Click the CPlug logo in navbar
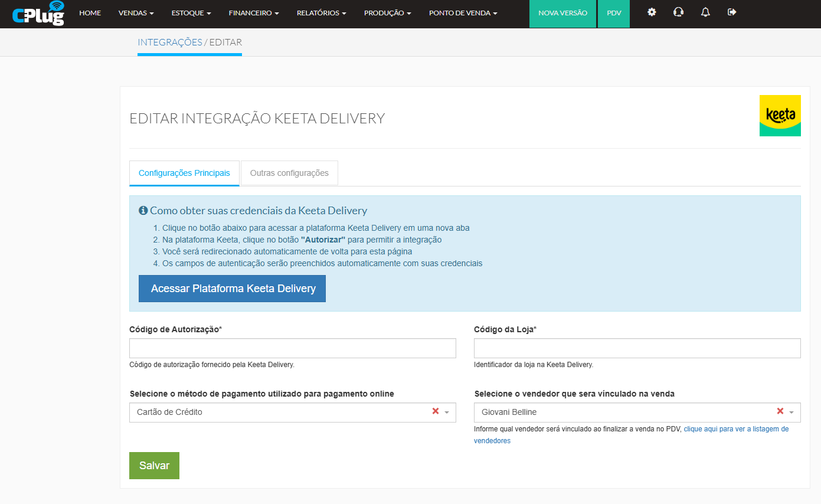 38,13
